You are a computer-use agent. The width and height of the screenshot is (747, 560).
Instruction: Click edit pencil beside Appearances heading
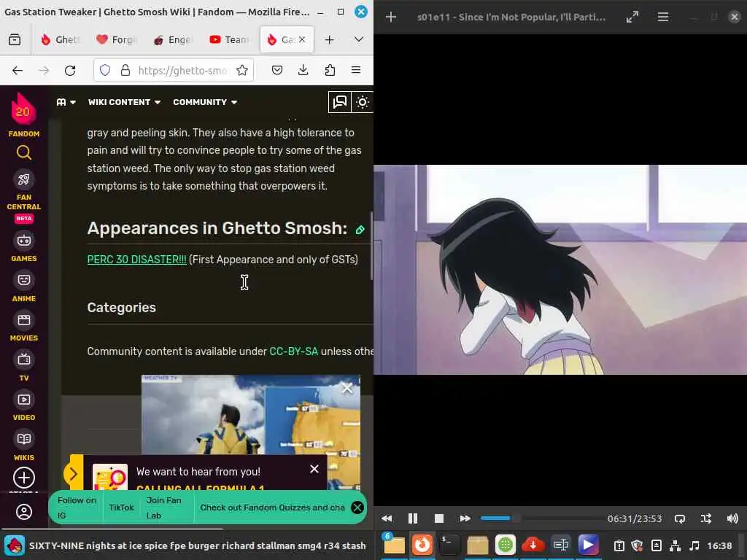tap(360, 230)
